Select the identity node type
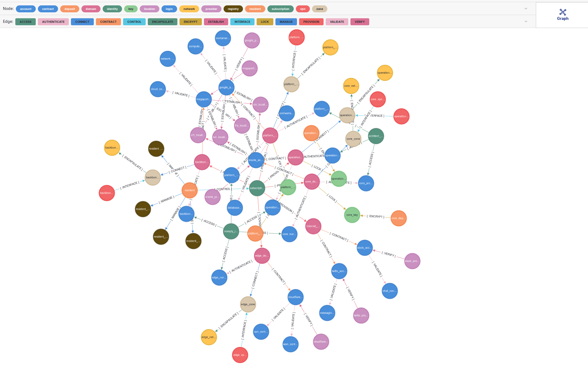The height and width of the screenshot is (369, 588). pos(112,9)
